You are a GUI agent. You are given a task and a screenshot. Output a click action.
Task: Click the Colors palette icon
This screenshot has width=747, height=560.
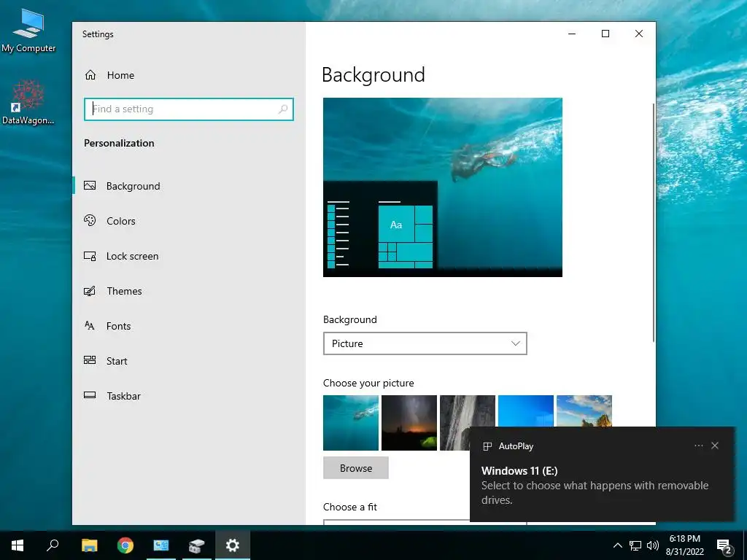click(x=90, y=220)
